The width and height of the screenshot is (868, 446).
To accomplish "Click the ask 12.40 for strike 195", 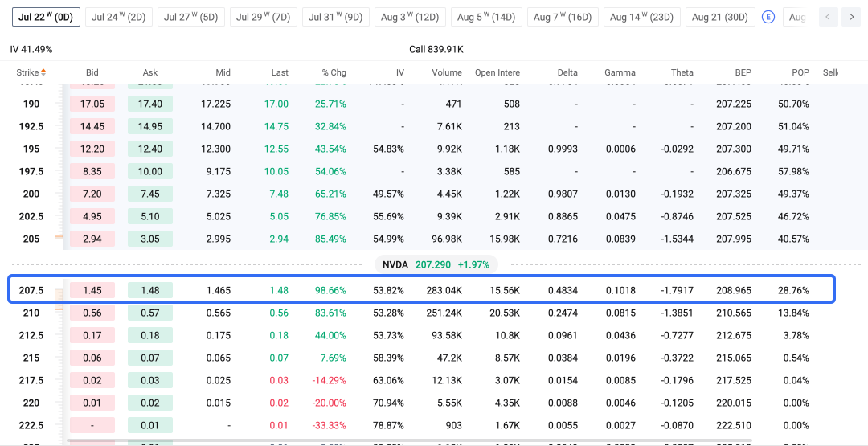I will pos(150,149).
